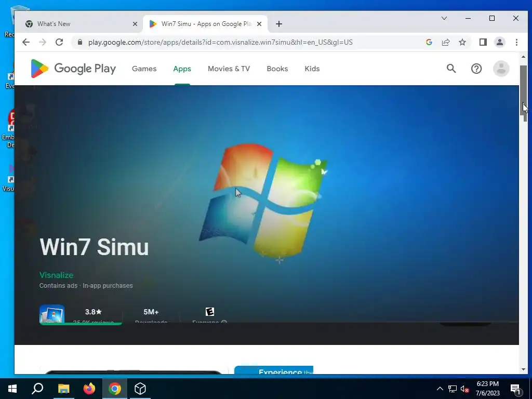Click the Win7 Simu app icon
The height and width of the screenshot is (399, 532).
[x=52, y=313]
